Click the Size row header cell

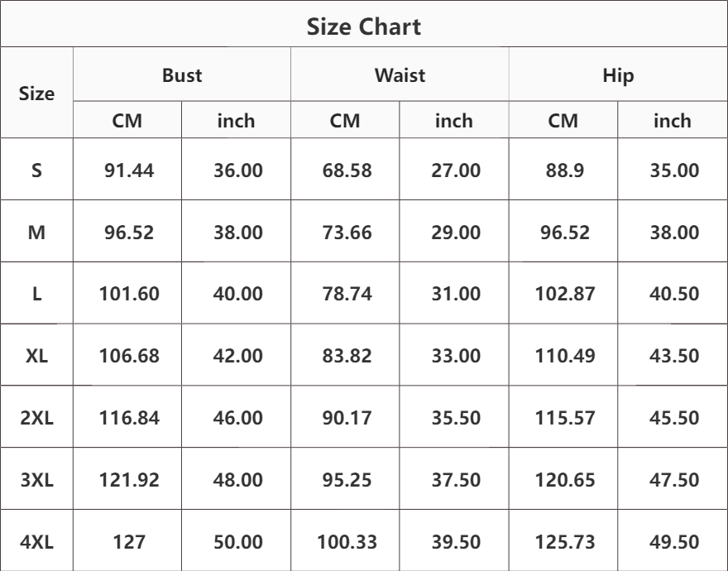coord(37,94)
